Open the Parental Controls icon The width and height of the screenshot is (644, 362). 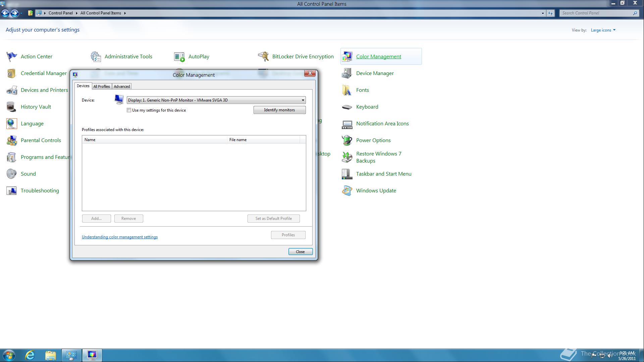pos(11,140)
